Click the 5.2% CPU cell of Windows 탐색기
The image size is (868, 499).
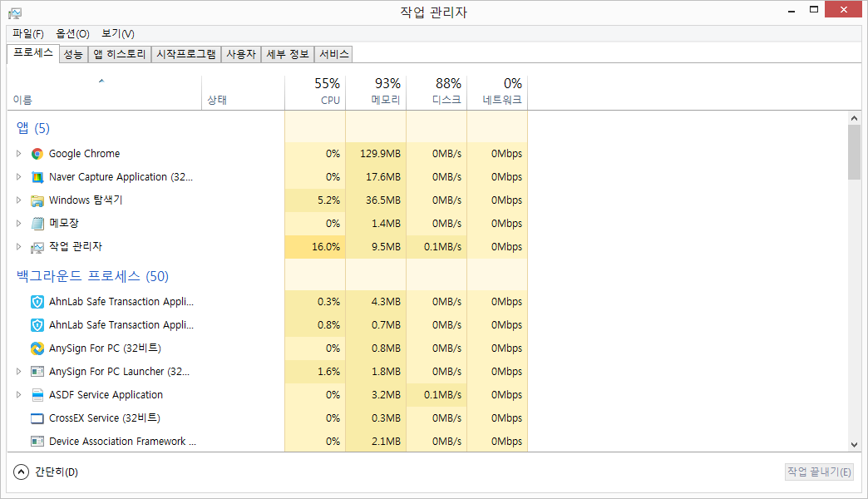tap(315, 200)
